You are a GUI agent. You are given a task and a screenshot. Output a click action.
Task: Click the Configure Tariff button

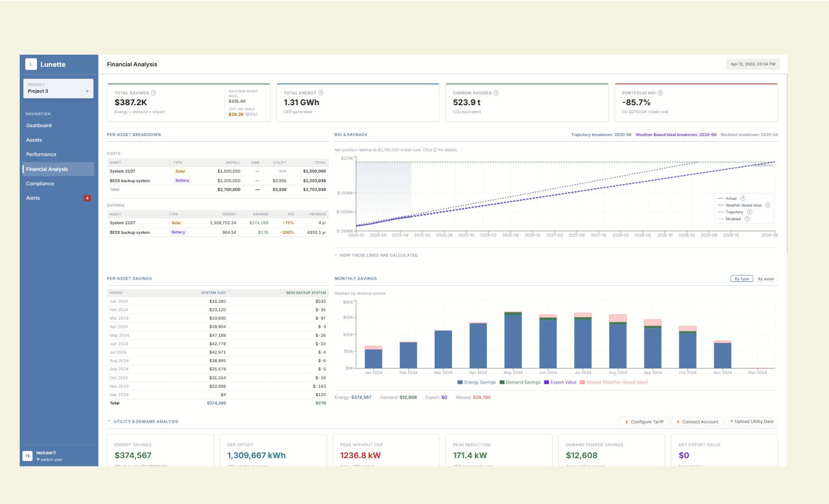pos(644,422)
